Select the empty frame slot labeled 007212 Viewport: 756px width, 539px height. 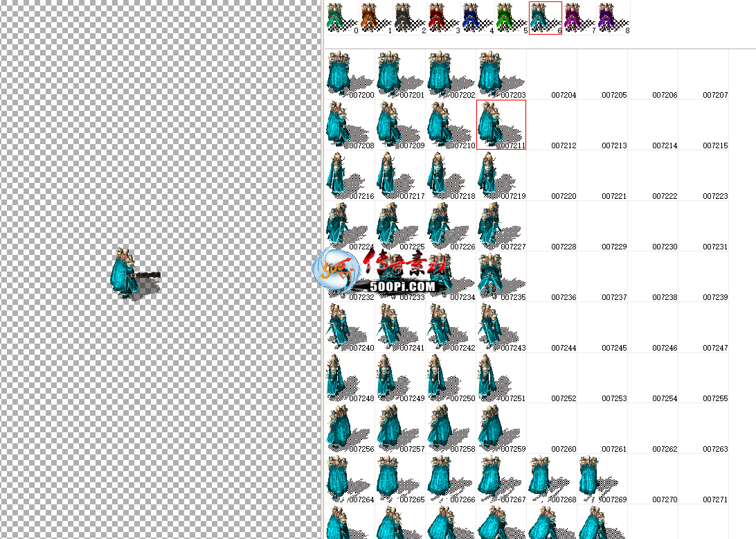[552, 125]
